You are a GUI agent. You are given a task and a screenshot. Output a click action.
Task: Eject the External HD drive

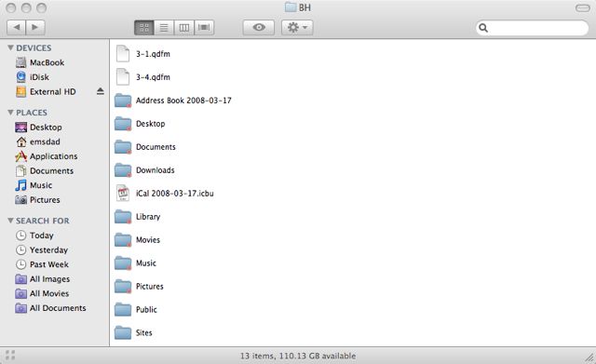(x=100, y=91)
